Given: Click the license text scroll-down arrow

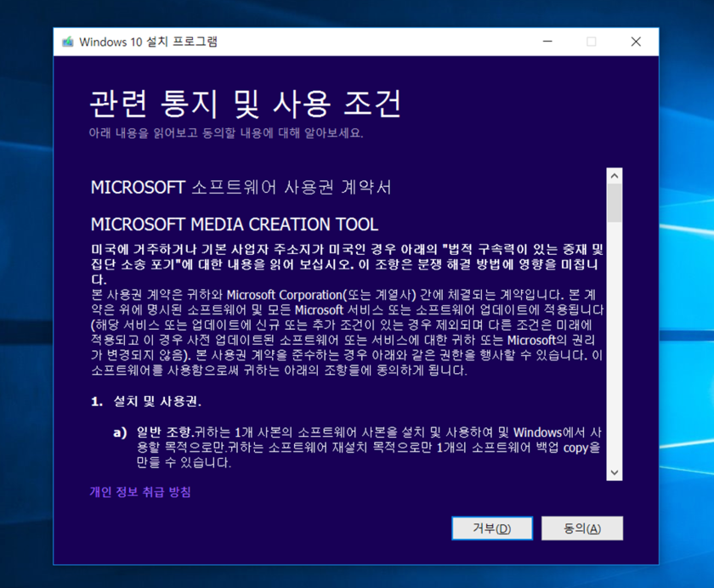Looking at the screenshot, I should pyautogui.click(x=615, y=472).
